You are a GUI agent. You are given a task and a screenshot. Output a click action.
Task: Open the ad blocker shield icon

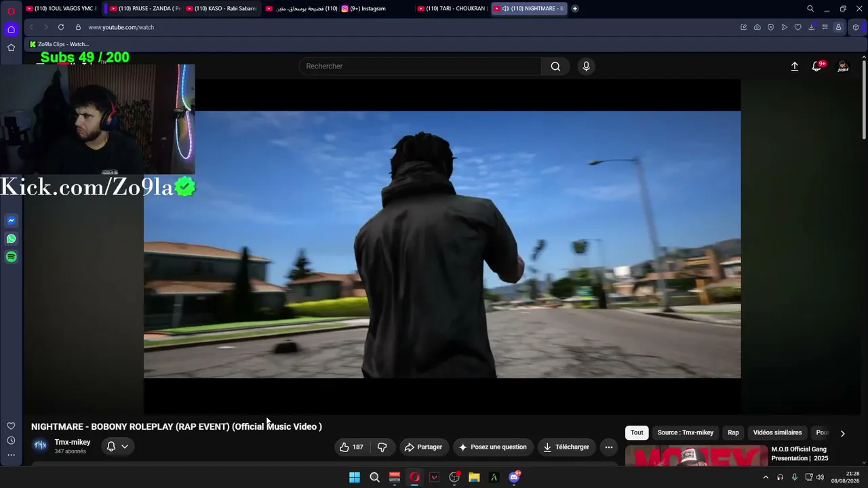point(770,27)
